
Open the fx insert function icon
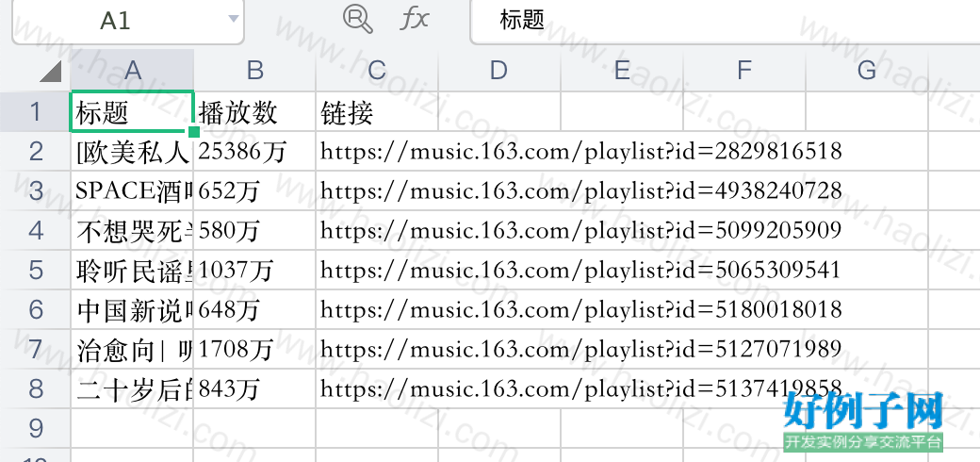pyautogui.click(x=415, y=19)
